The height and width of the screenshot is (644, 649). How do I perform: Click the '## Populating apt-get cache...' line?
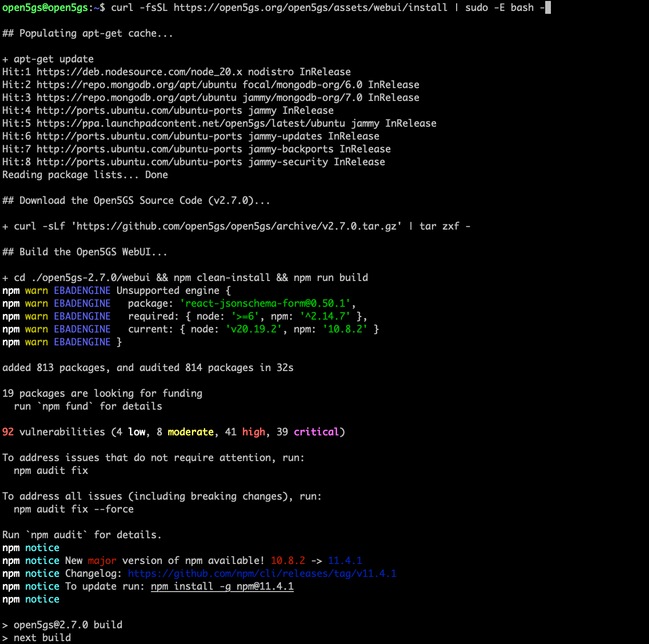[88, 33]
